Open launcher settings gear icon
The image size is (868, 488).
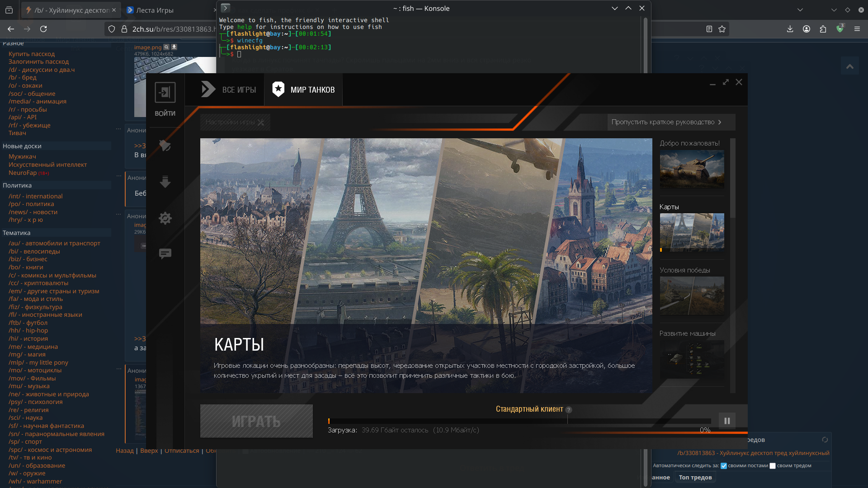coord(165,218)
